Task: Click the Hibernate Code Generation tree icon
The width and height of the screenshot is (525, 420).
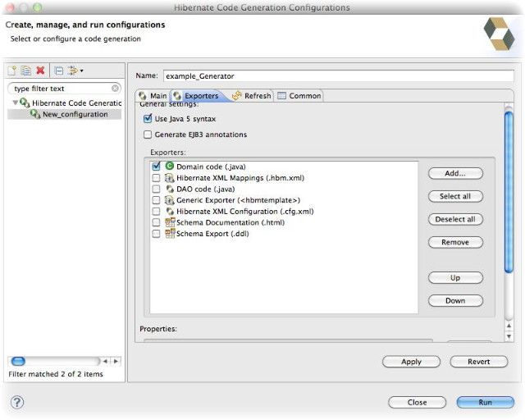Action: [25, 103]
